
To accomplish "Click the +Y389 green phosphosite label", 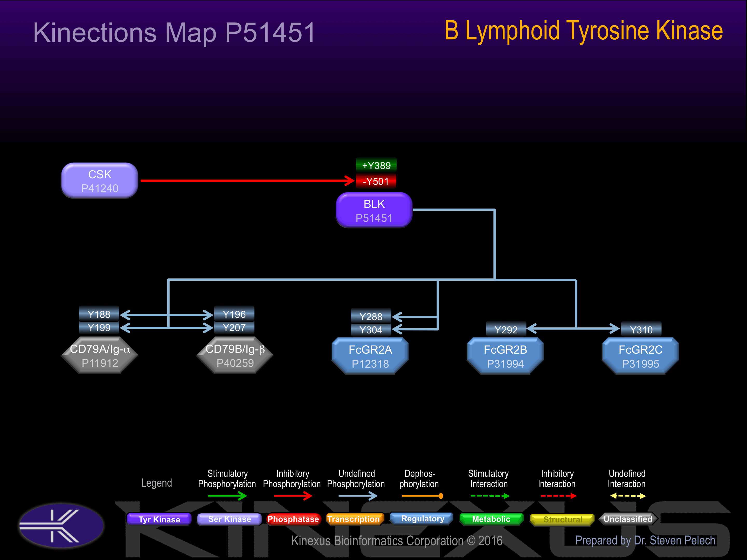I will coord(376,165).
